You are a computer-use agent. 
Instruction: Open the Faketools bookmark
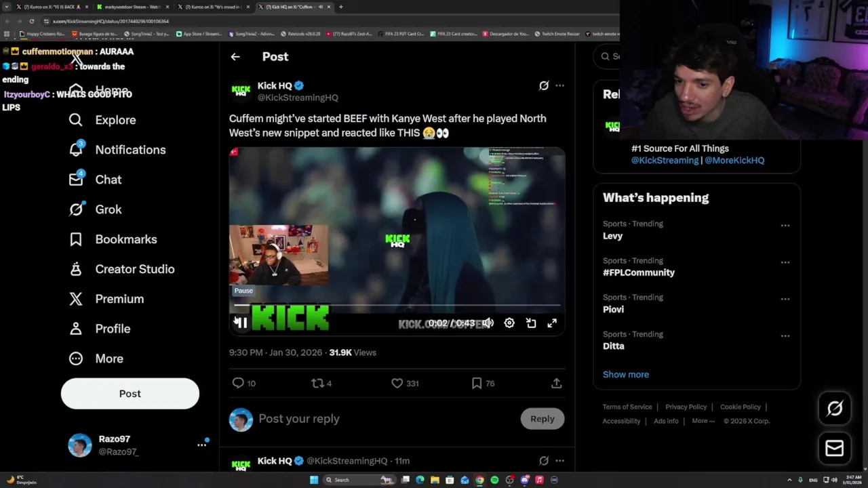coord(299,34)
